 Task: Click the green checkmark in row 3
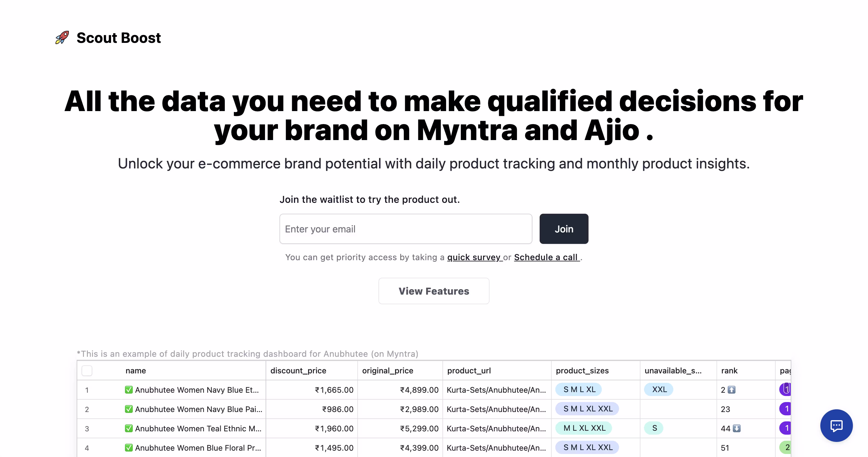(129, 428)
